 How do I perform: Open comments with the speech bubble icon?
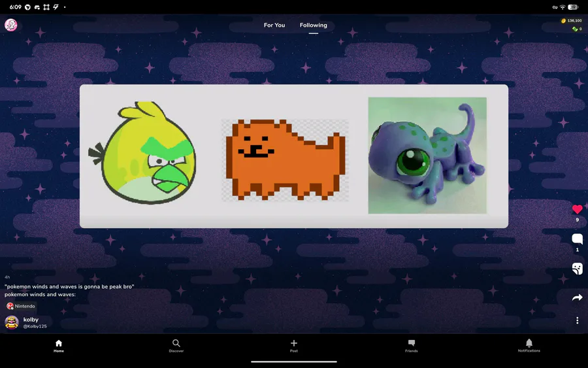tap(577, 239)
